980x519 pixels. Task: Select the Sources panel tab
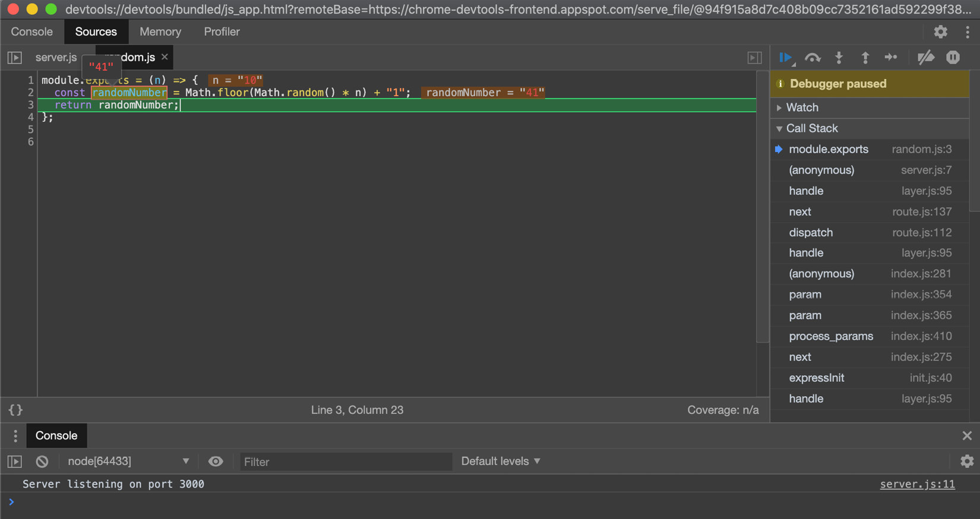click(x=96, y=31)
